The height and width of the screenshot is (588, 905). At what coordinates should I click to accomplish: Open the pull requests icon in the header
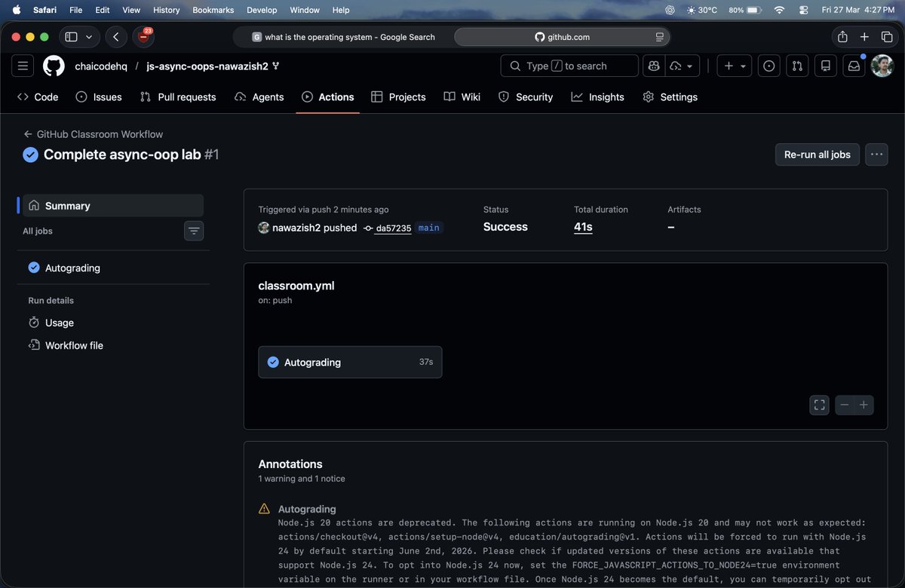[797, 66]
